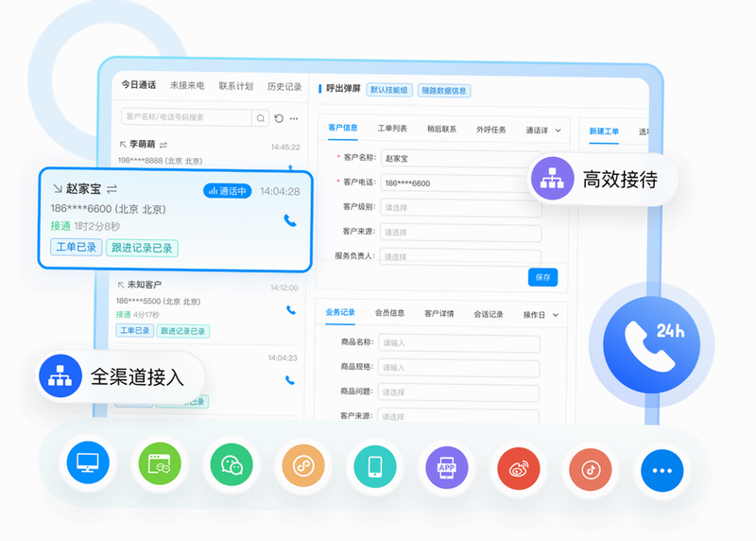Click the 商品规格 input field
Viewport: 756px width, 541px height.
point(458,368)
